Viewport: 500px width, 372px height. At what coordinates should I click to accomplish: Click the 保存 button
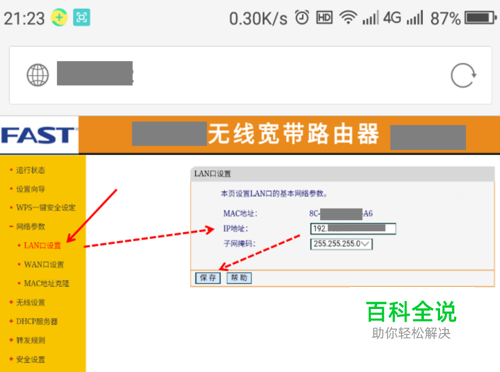(x=208, y=278)
